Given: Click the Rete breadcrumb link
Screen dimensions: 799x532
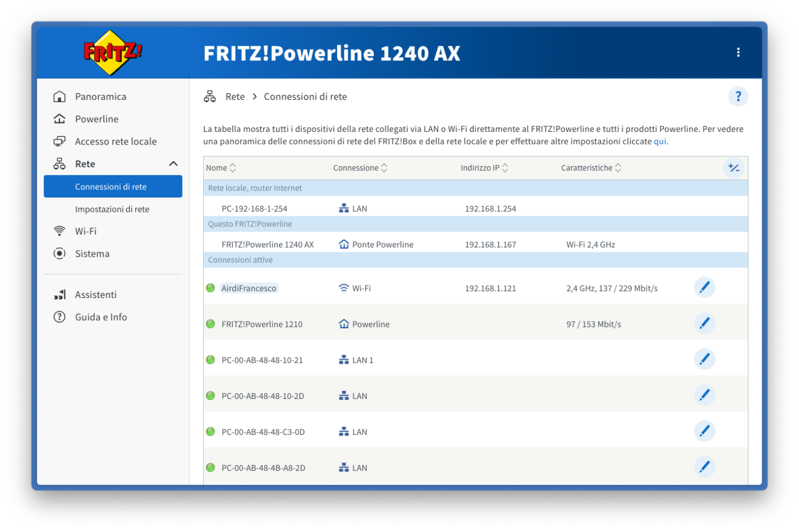Looking at the screenshot, I should coord(235,96).
